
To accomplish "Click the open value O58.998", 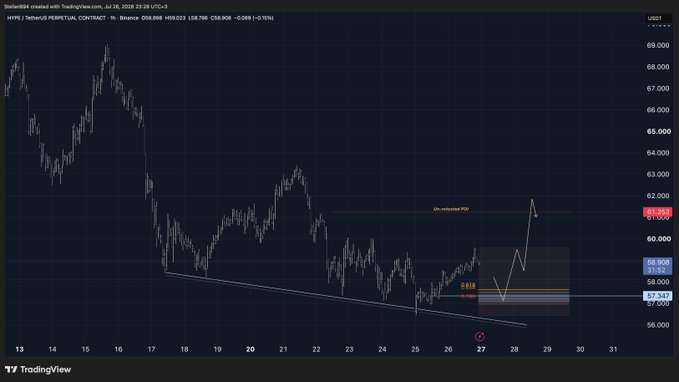I will pos(152,18).
